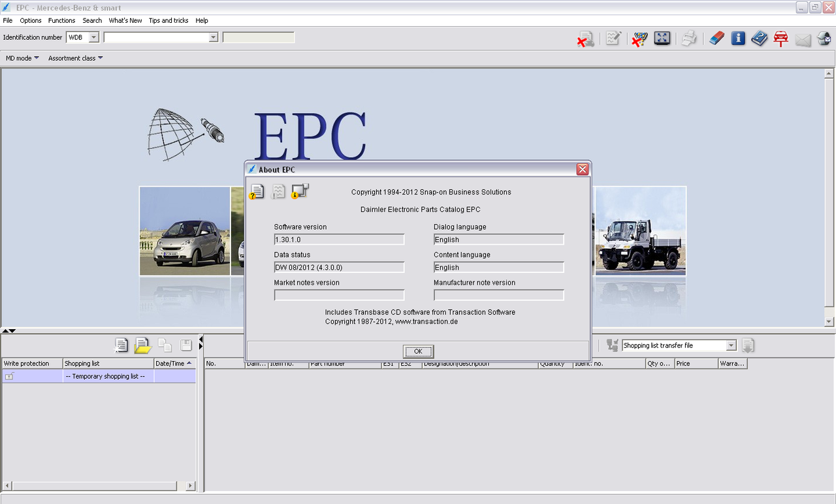
Task: Open the help book icon
Action: tap(760, 39)
